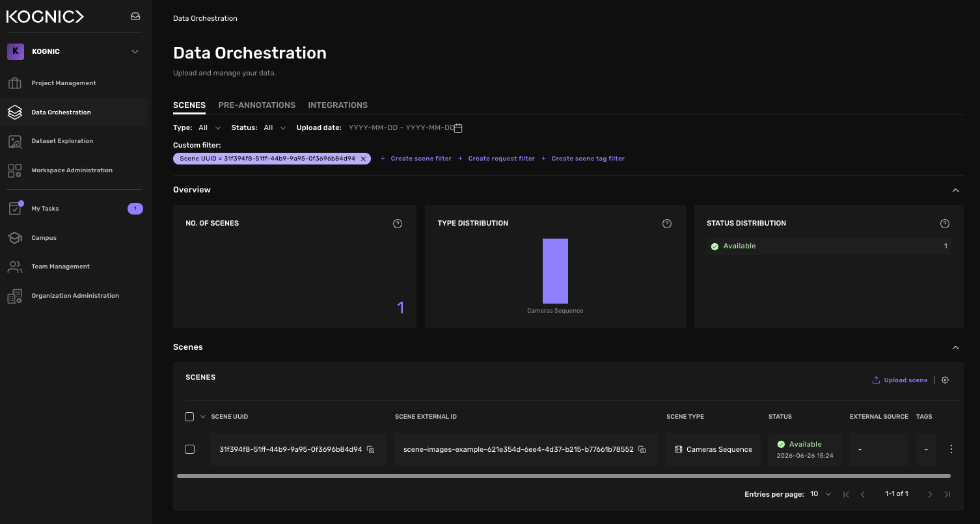The height and width of the screenshot is (524, 980).
Task: Click the scene count number 1
Action: [400, 308]
